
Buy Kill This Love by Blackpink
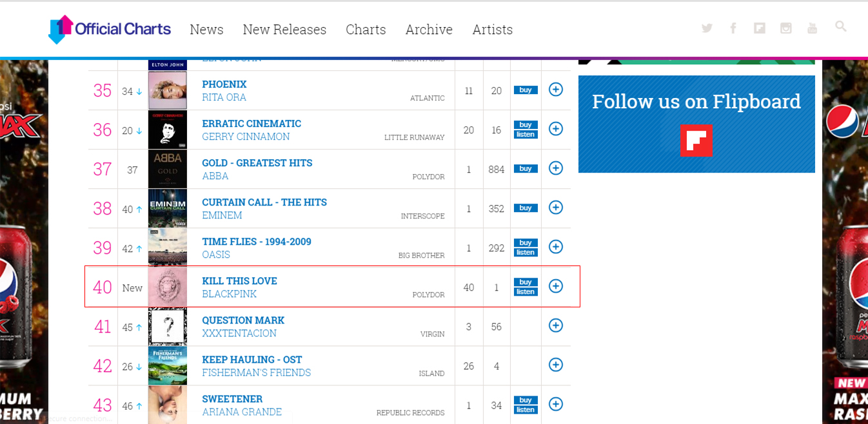coord(526,282)
